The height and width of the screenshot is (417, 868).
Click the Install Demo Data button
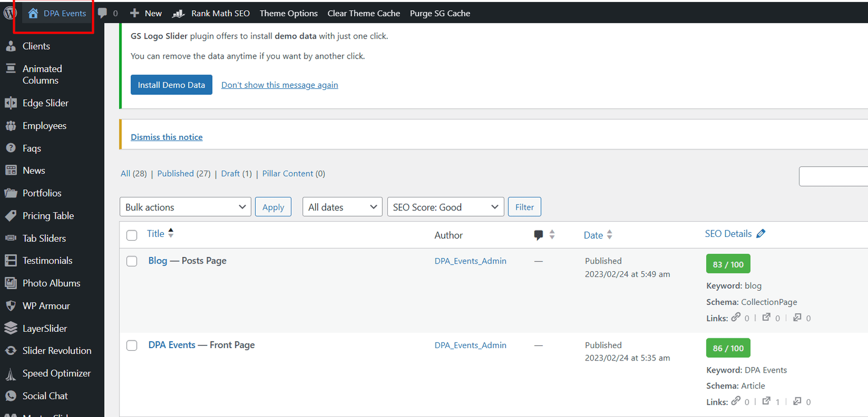click(171, 85)
